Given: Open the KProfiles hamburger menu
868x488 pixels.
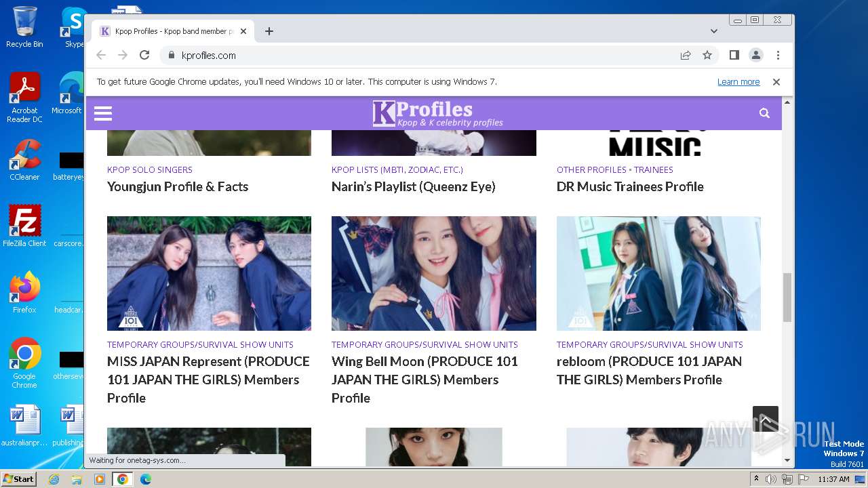Looking at the screenshot, I should click(103, 113).
